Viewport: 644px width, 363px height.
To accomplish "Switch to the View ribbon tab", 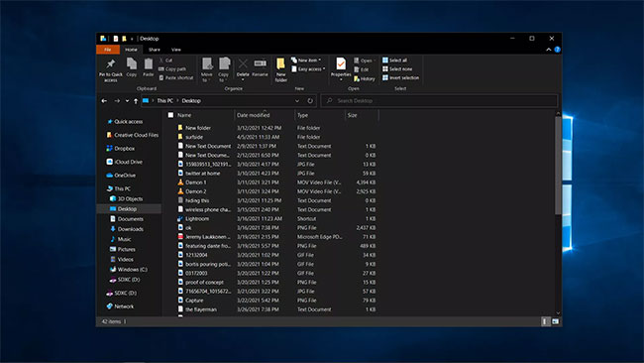I will (x=176, y=50).
